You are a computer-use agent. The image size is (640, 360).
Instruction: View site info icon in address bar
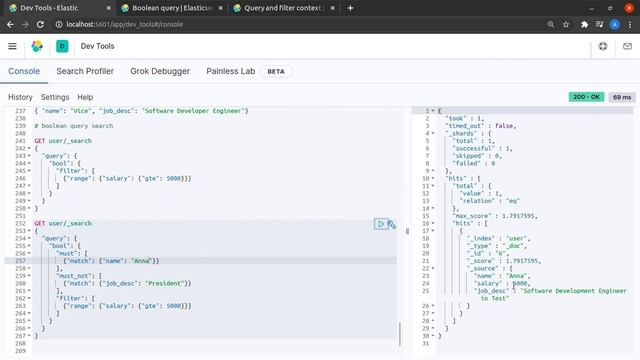tap(59, 24)
